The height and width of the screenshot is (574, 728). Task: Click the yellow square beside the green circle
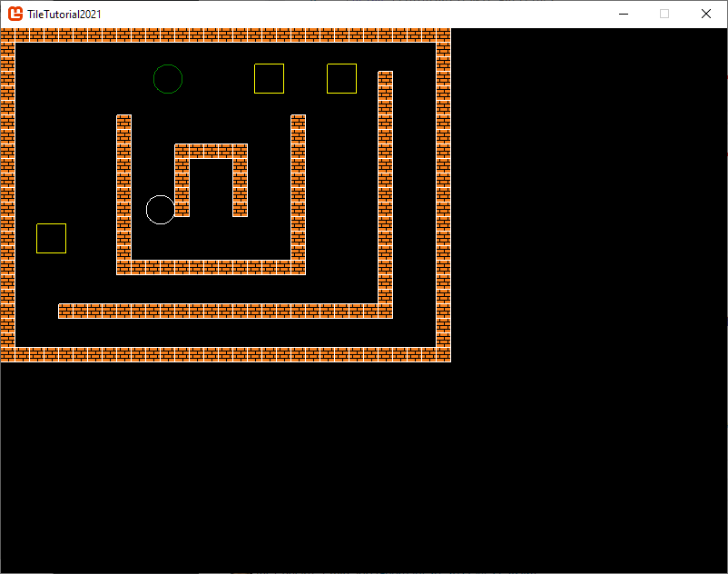(269, 79)
